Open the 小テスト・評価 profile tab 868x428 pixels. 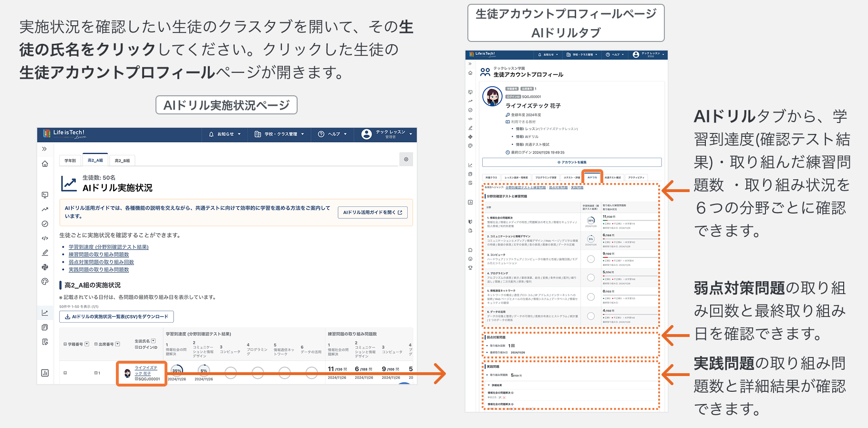tap(572, 177)
